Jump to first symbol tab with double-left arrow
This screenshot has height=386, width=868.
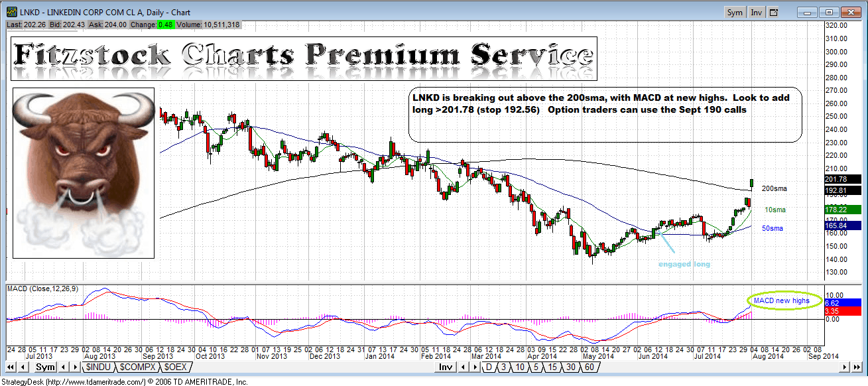point(11,367)
